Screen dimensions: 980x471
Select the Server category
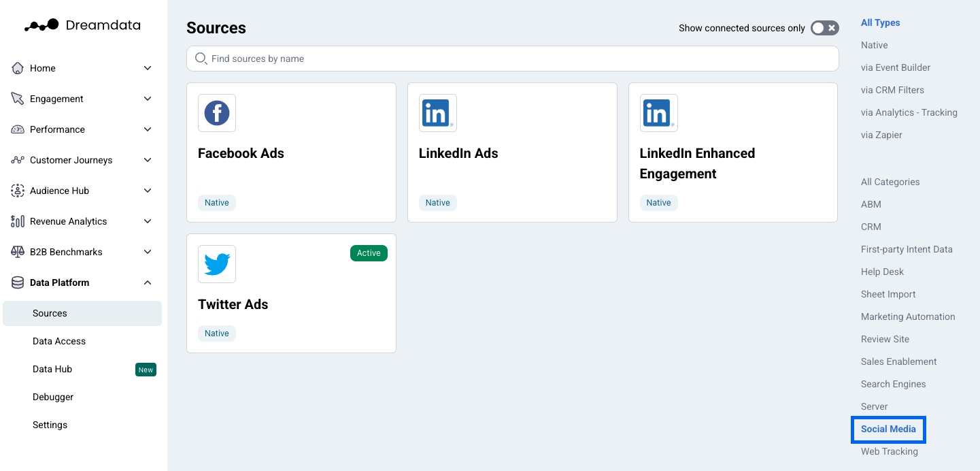pos(874,406)
